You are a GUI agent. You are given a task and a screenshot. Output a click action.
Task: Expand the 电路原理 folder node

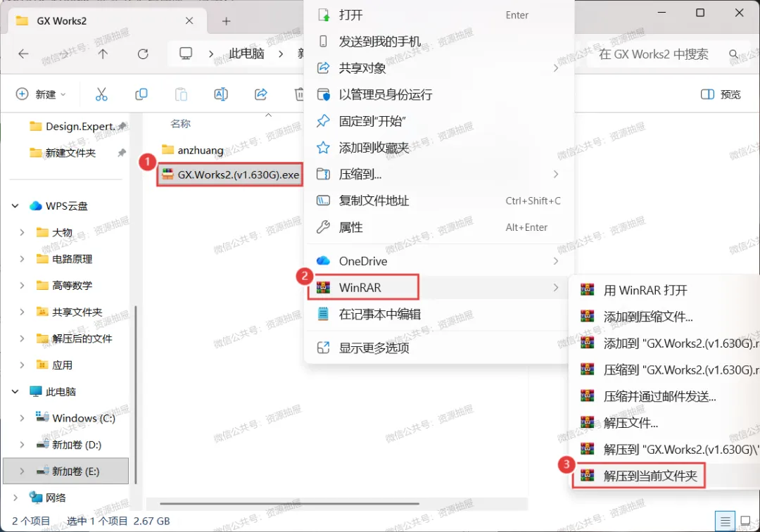tap(22, 259)
